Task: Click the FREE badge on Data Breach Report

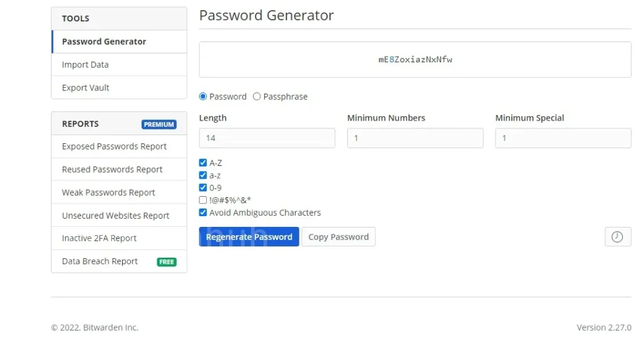Action: [166, 261]
